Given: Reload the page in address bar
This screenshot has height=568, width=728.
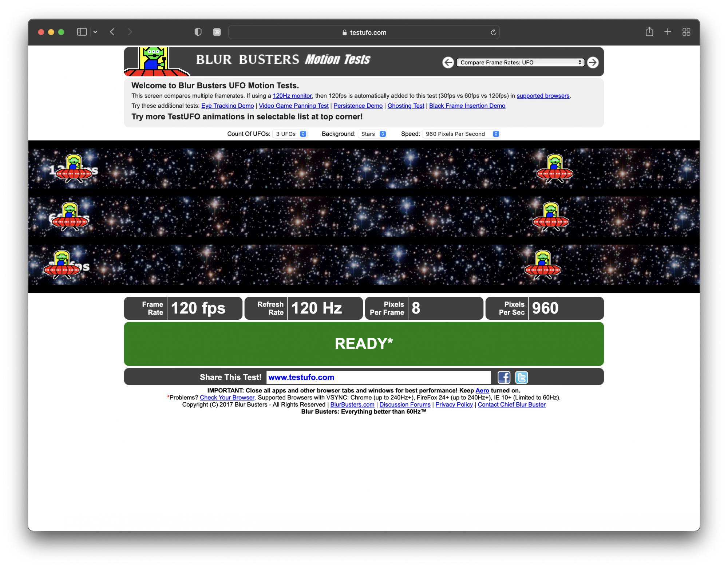Looking at the screenshot, I should 493,32.
